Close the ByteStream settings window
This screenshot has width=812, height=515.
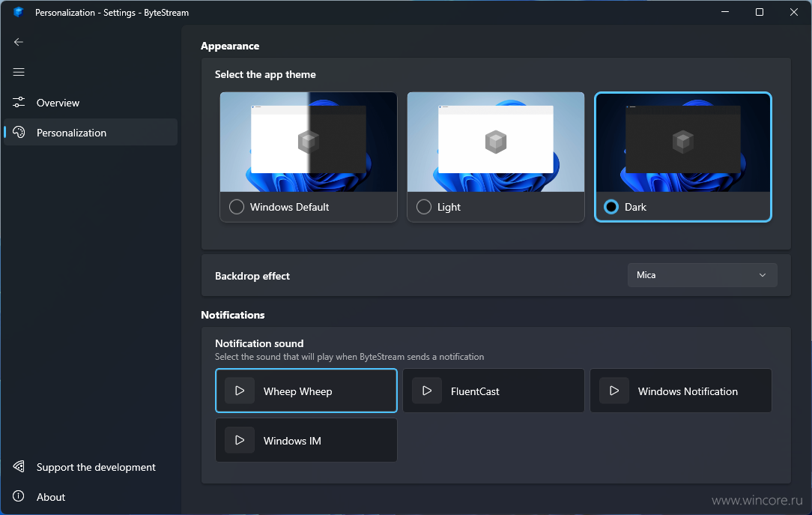click(x=794, y=12)
